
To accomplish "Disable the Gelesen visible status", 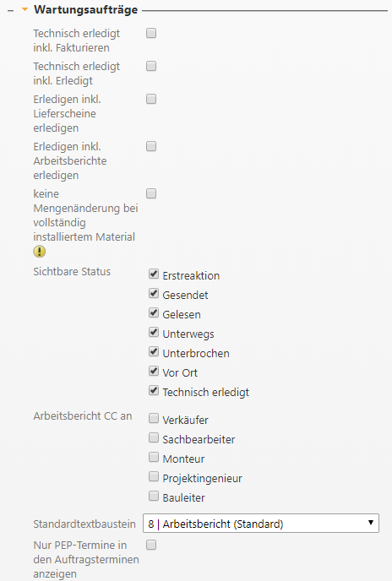I will click(x=154, y=312).
